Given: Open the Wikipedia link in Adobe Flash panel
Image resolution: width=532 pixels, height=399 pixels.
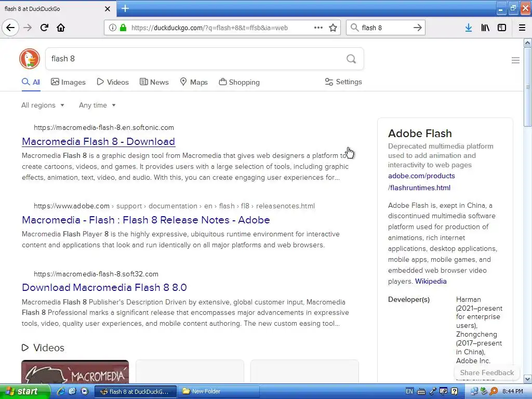Looking at the screenshot, I should coord(431,281).
